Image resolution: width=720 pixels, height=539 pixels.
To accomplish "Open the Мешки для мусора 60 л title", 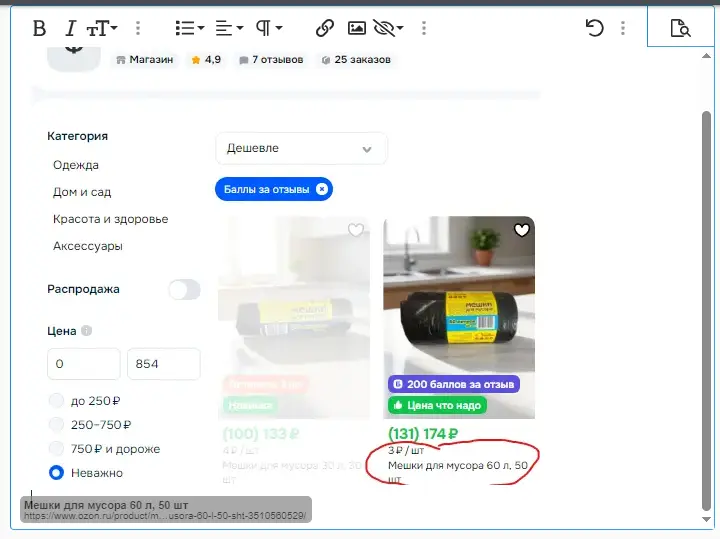I will (x=458, y=472).
